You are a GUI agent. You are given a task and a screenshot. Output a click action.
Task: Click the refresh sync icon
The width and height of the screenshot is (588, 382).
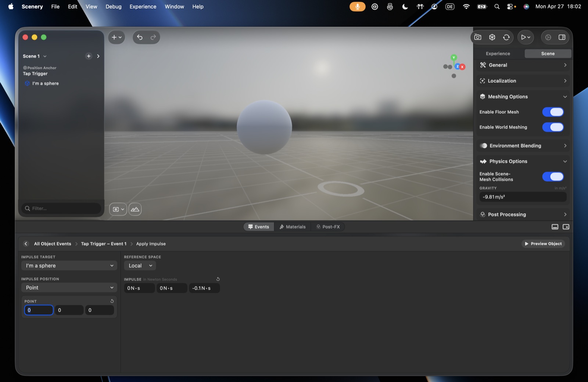pos(506,37)
